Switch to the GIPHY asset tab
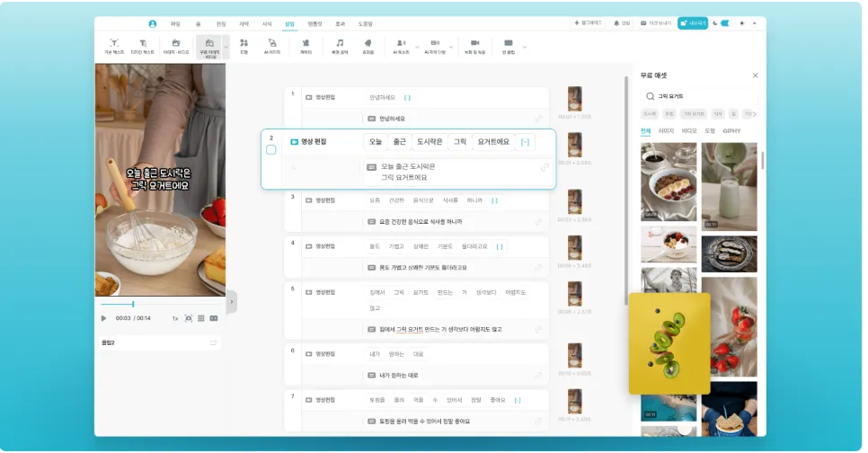This screenshot has height=453, width=868. pos(731,131)
